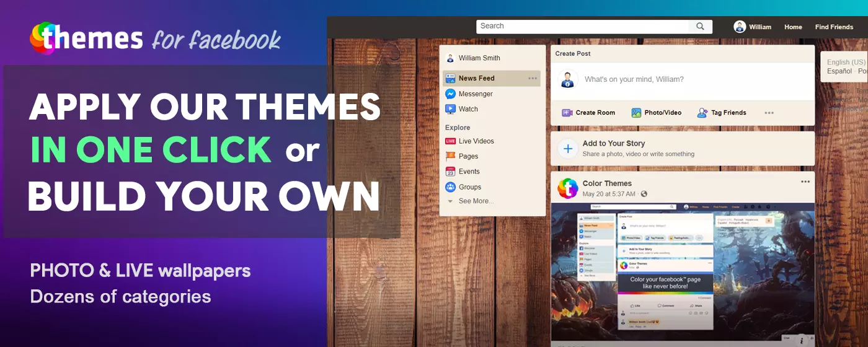Click Add to Your Story text
Image resolution: width=868 pixels, height=347 pixels.
pyautogui.click(x=614, y=143)
